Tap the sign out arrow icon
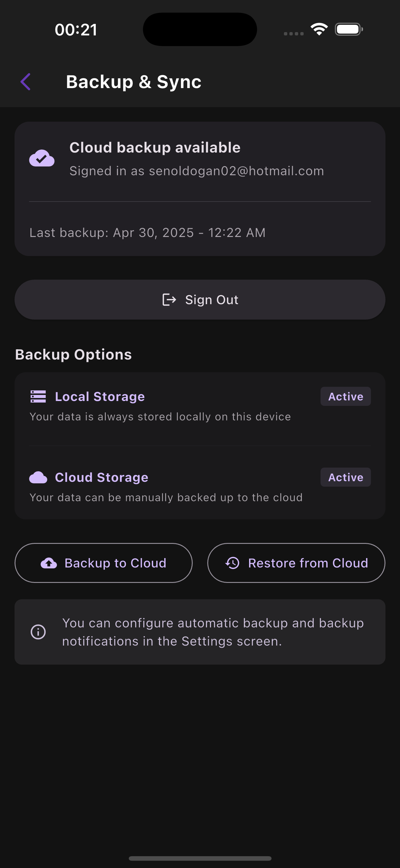Viewport: 400px width, 868px height. (x=169, y=300)
